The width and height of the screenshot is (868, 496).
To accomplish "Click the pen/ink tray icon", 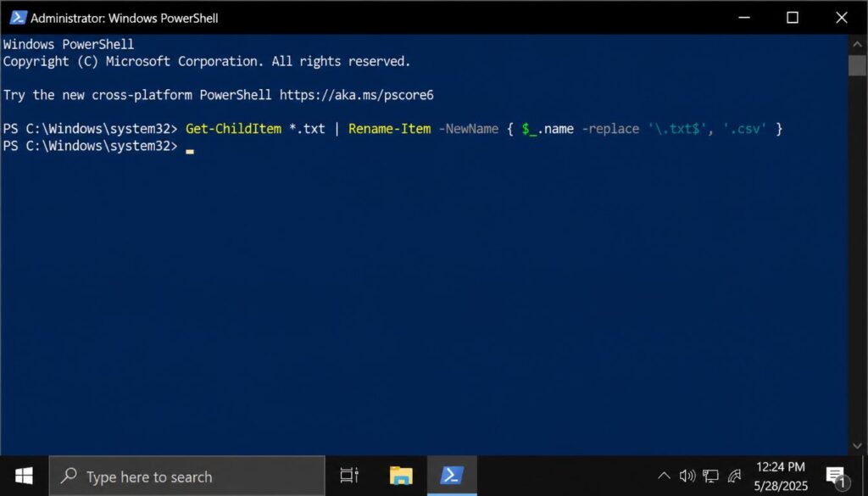I will [x=734, y=476].
